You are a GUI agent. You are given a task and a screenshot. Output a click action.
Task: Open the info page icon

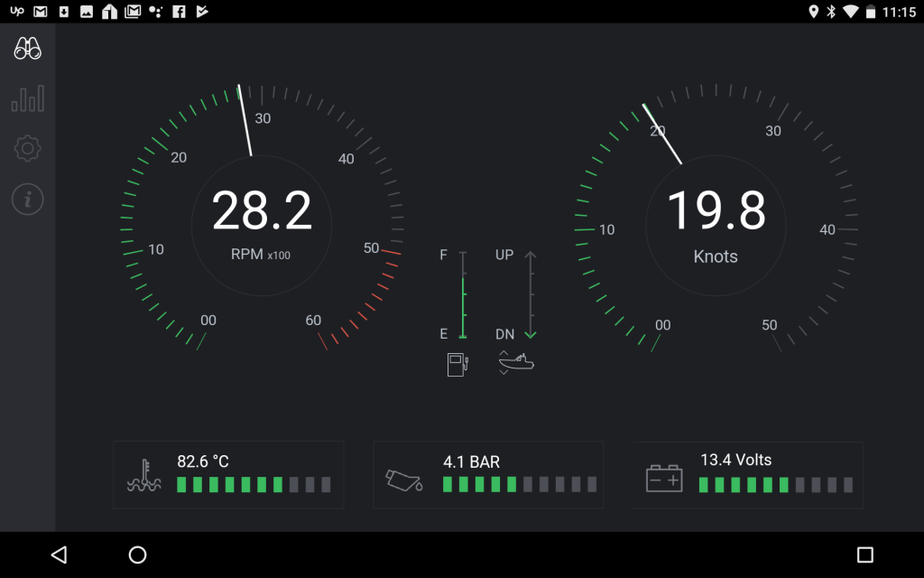coord(28,199)
